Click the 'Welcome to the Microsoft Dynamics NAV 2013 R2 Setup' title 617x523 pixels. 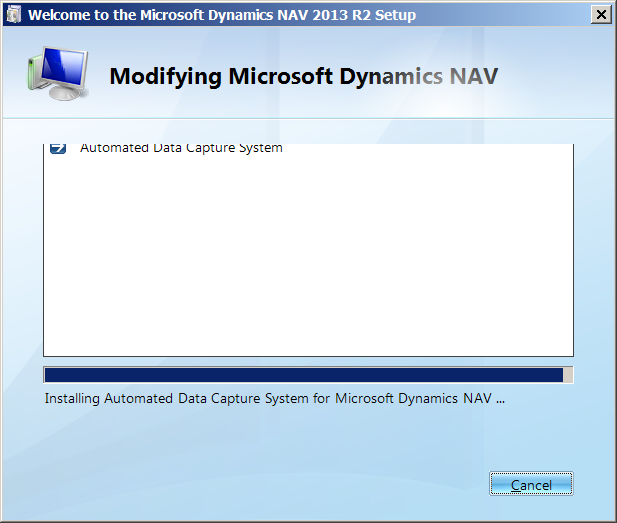222,15
